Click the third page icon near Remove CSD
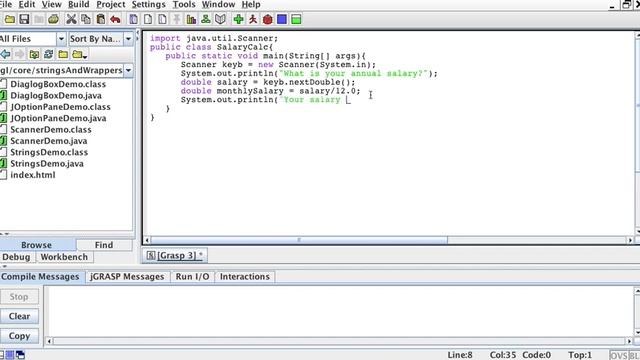Screen dimensions: 640x360 coord(162,19)
